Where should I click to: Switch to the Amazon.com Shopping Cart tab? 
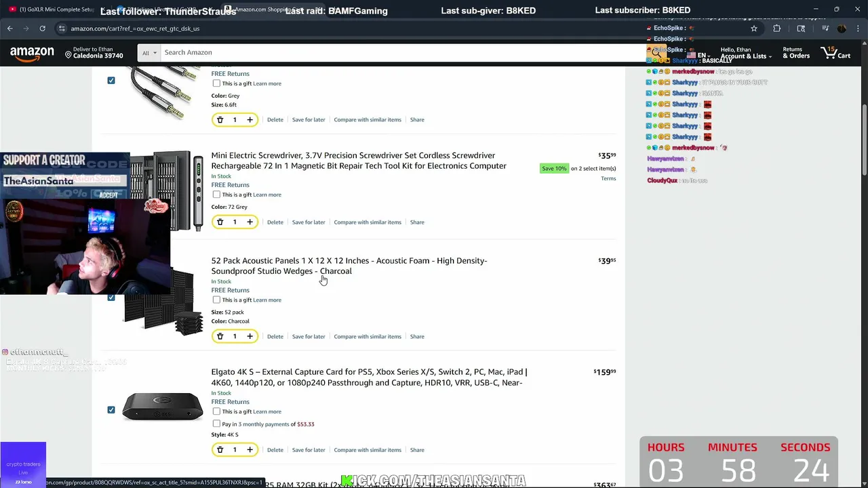tap(268, 9)
